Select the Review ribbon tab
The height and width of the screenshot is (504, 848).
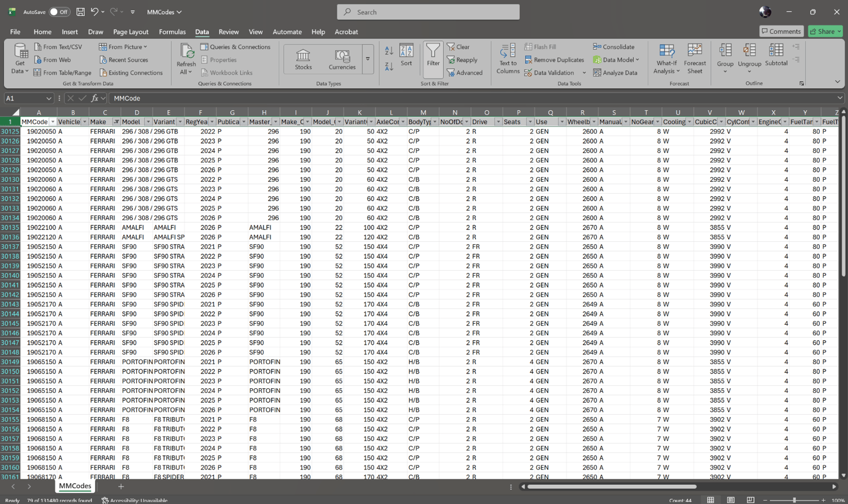pos(229,32)
